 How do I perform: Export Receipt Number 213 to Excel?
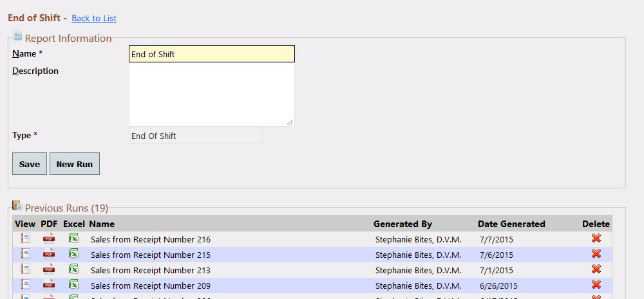point(73,269)
